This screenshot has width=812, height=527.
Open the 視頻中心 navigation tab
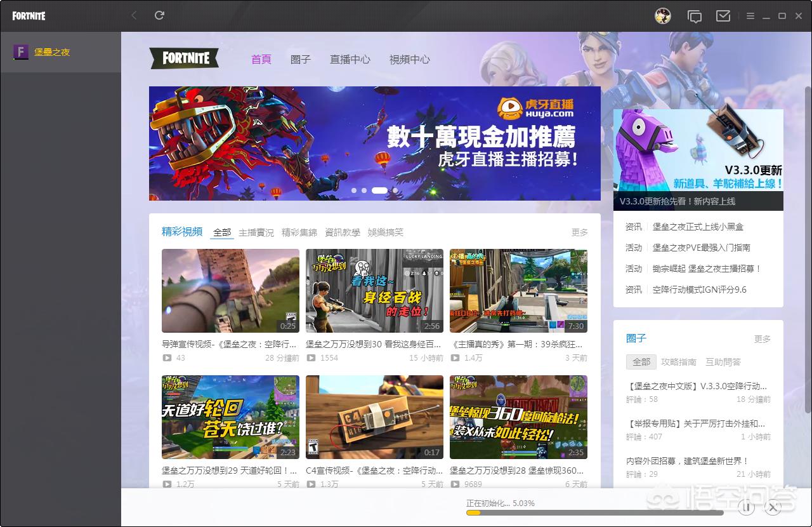click(410, 59)
